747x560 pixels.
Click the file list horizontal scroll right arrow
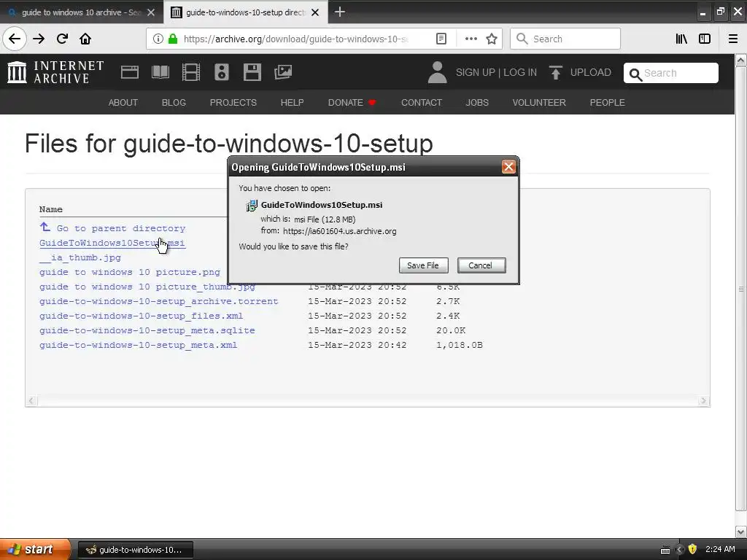pyautogui.click(x=704, y=401)
